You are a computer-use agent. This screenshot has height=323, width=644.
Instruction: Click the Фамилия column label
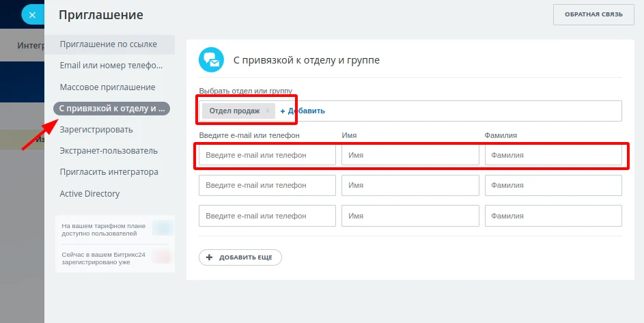[501, 135]
